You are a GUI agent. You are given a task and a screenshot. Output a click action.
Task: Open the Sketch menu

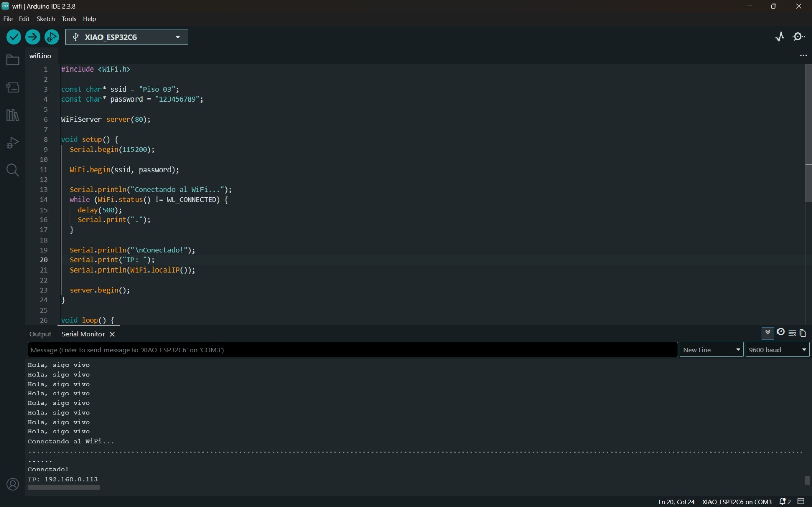click(x=45, y=19)
